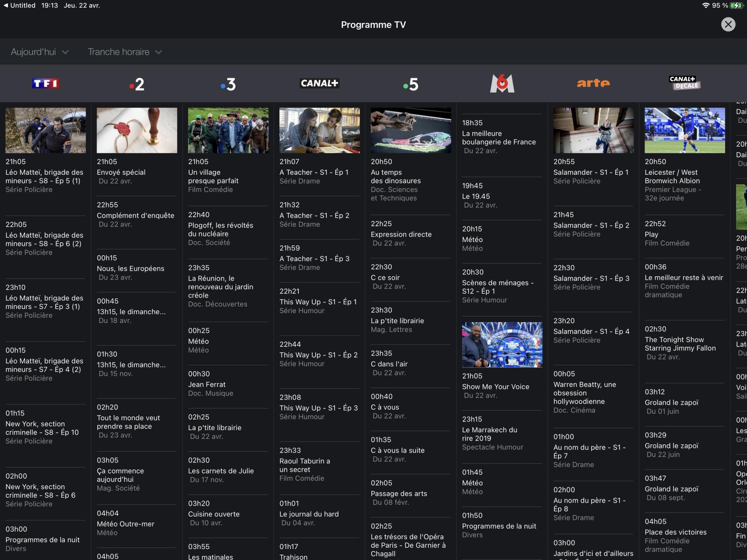Viewport: 747px width, 560px height.
Task: Tap the CANAL+ Décalé channel logo
Action: [x=685, y=83]
